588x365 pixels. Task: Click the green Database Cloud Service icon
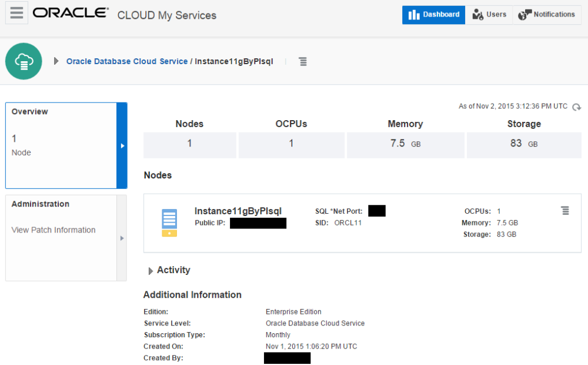point(24,61)
